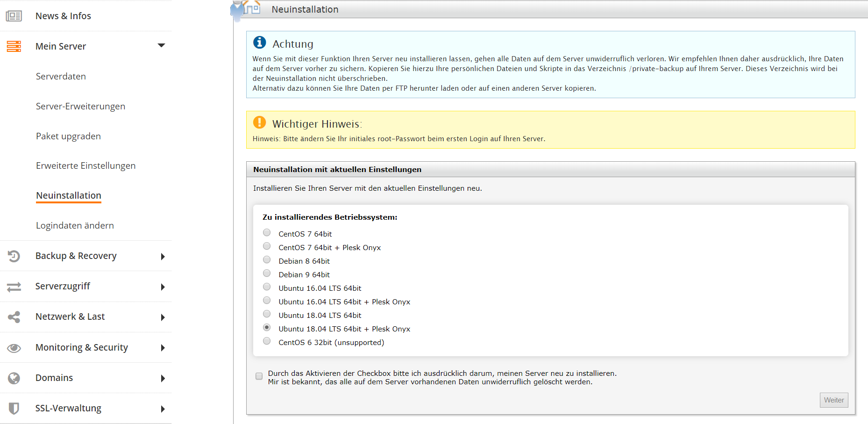Click the orange Mein Server icon
This screenshot has width=868, height=424.
14,46
